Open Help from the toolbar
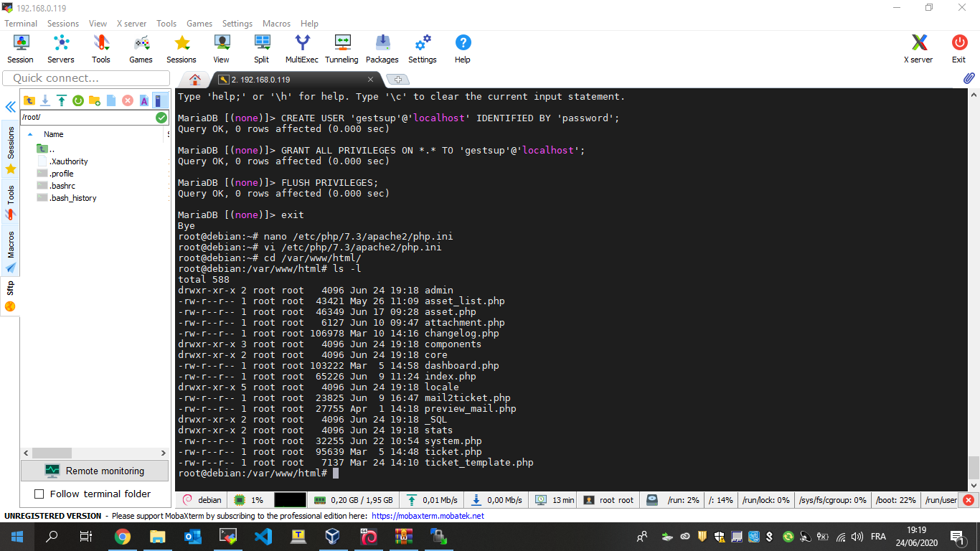 [463, 49]
